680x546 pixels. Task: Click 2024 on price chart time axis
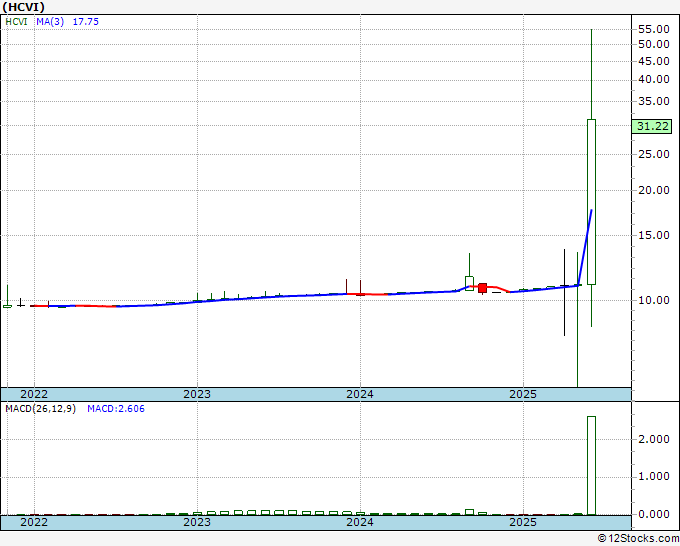pos(360,395)
